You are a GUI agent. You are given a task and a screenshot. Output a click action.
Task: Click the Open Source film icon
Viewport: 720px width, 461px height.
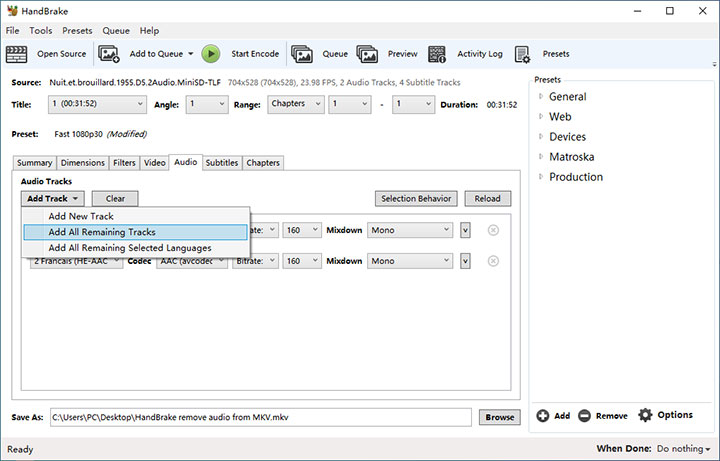[x=17, y=54]
